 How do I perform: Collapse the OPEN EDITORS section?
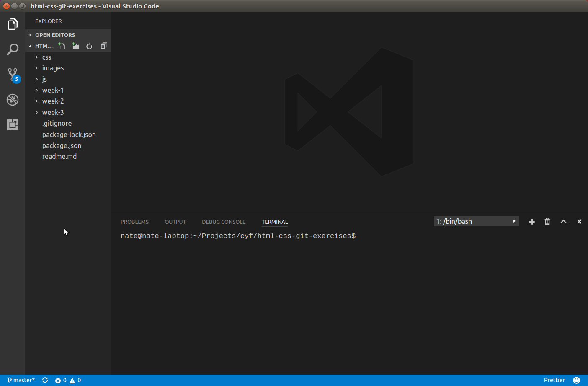[55, 35]
